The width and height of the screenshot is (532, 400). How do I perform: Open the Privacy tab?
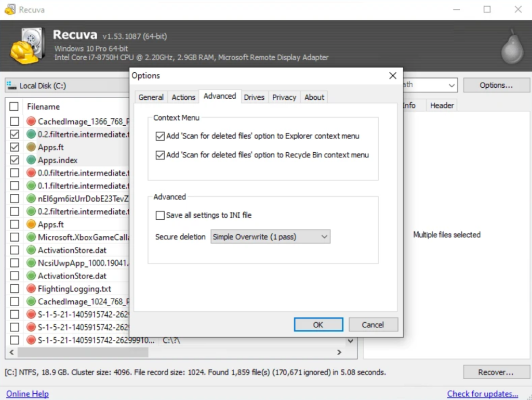[284, 97]
